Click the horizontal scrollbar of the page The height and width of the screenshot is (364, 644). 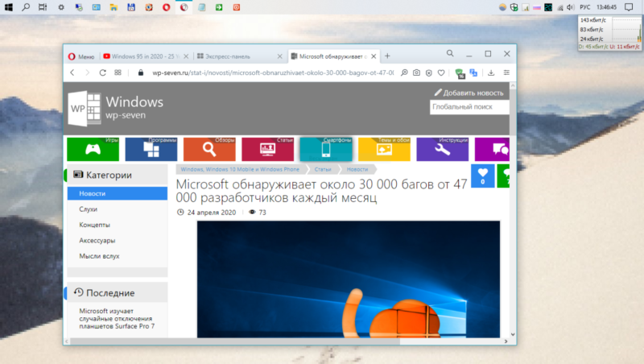click(x=235, y=341)
